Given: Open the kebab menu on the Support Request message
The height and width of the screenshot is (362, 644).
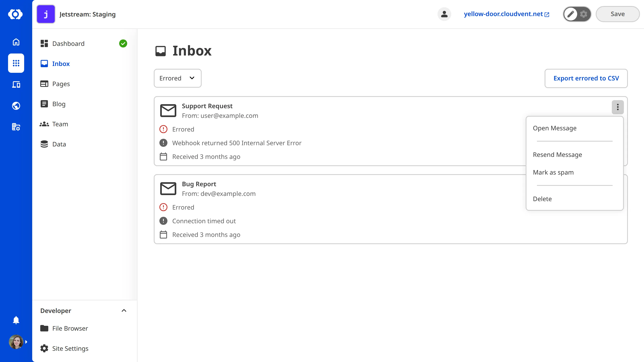Looking at the screenshot, I should coord(617,107).
